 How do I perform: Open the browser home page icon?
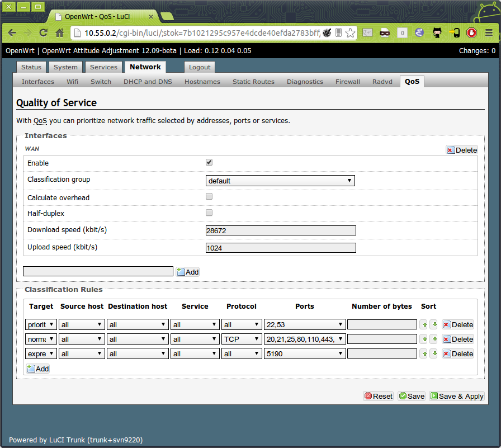(59, 32)
